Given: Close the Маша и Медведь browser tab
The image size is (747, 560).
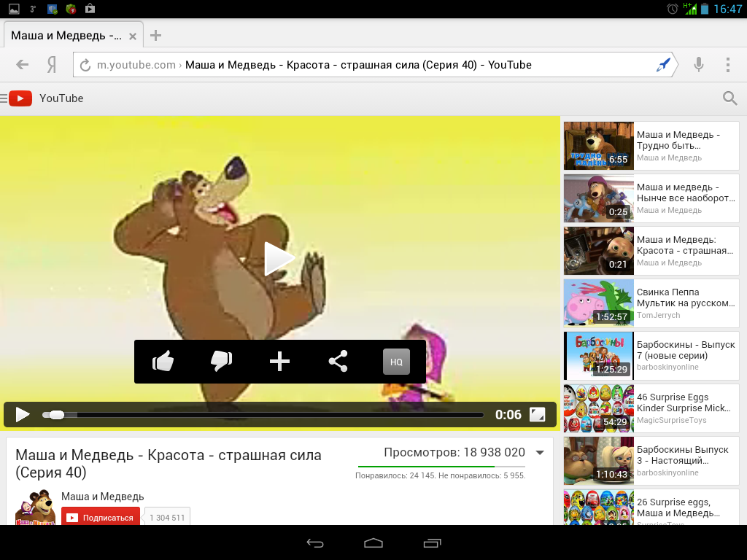Looking at the screenshot, I should [x=132, y=36].
